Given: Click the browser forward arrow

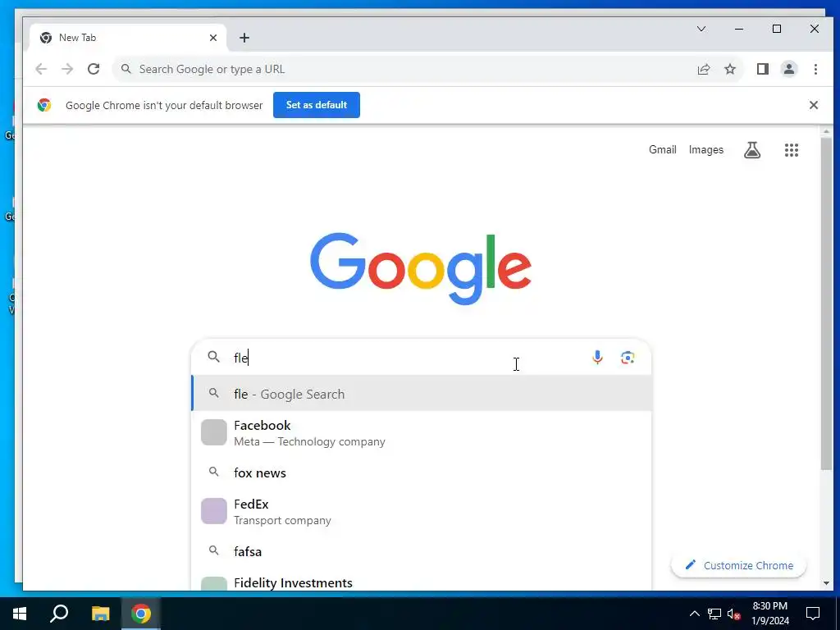Looking at the screenshot, I should pos(67,69).
